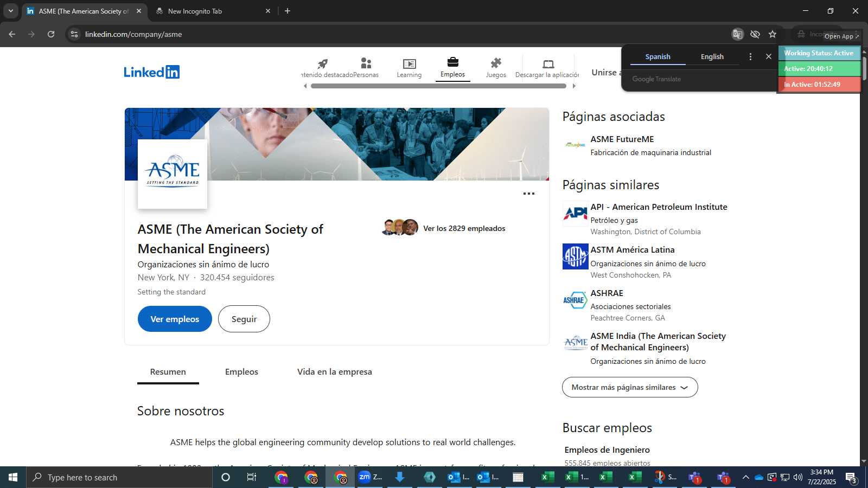The width and height of the screenshot is (868, 488).
Task: Click the Working Status: Active banner
Action: coord(819,53)
